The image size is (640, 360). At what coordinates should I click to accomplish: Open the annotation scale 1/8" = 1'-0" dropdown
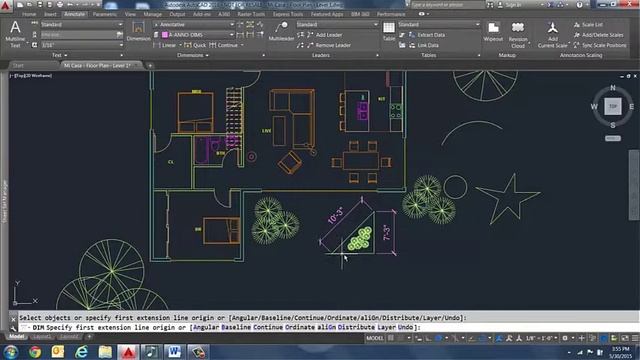click(541, 338)
